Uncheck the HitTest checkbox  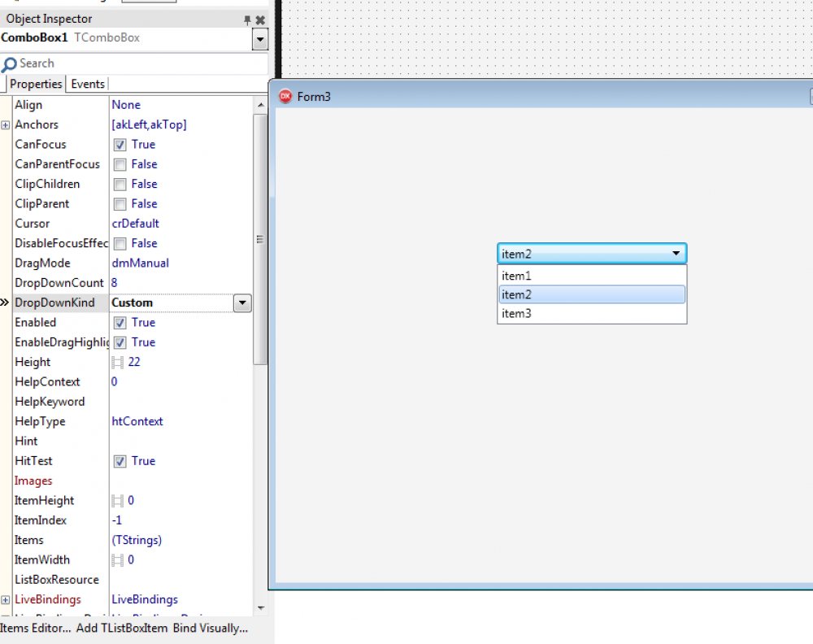pyautogui.click(x=120, y=462)
